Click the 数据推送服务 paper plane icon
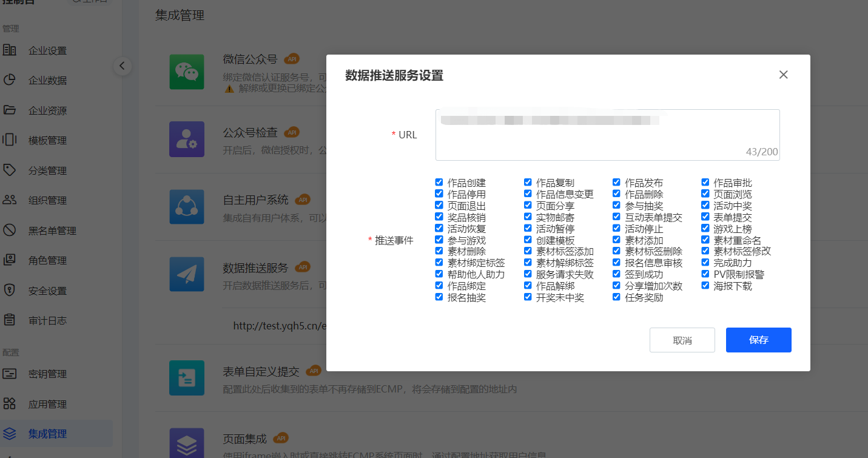This screenshot has width=868, height=458. (x=187, y=274)
